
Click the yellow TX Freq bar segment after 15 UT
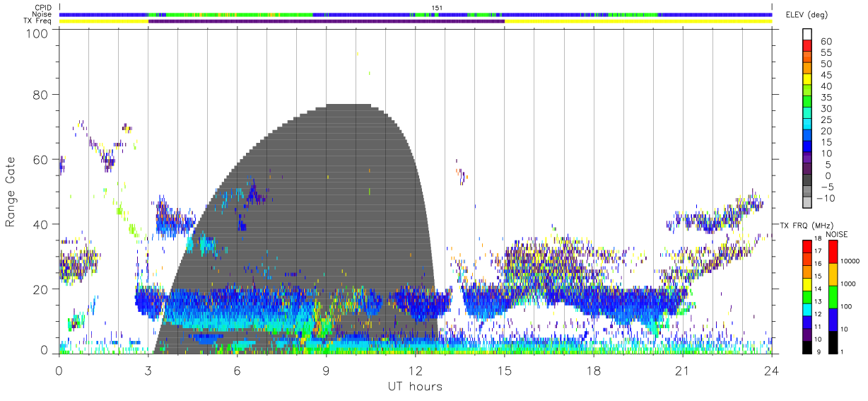point(638,21)
